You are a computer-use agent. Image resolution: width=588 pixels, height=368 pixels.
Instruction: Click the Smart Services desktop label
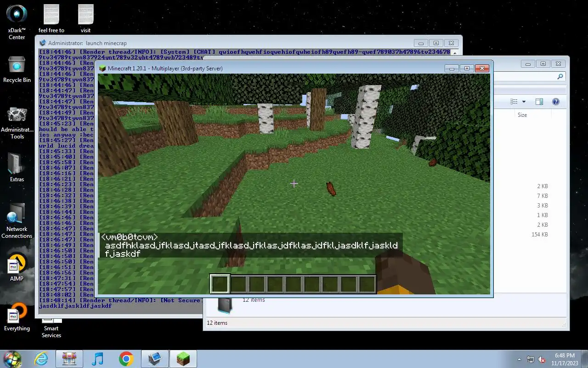pyautogui.click(x=51, y=332)
